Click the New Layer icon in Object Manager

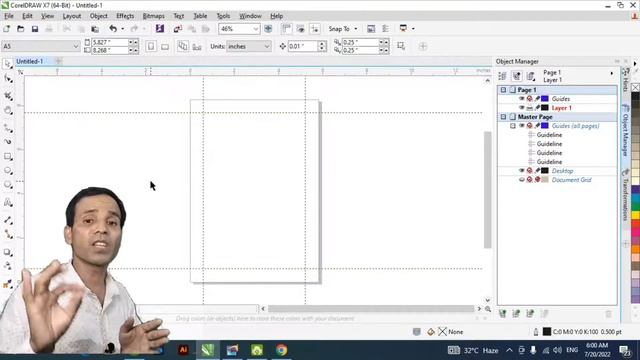pyautogui.click(x=502, y=313)
